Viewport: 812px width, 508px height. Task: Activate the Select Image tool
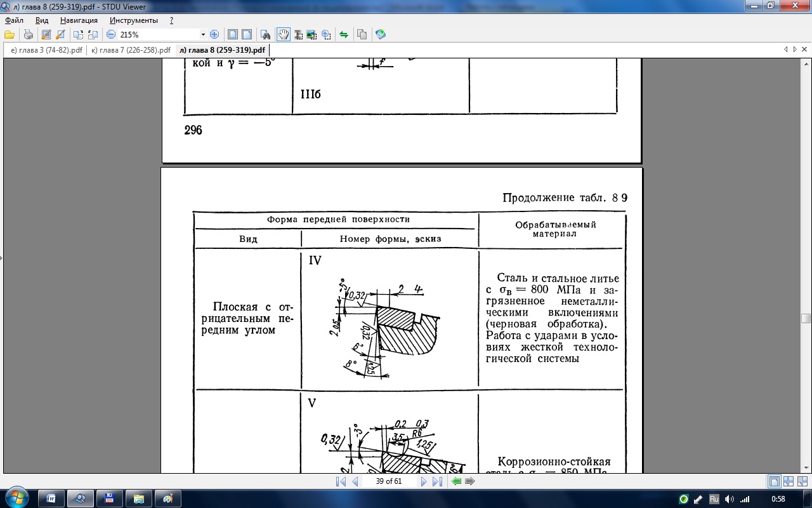pyautogui.click(x=311, y=34)
